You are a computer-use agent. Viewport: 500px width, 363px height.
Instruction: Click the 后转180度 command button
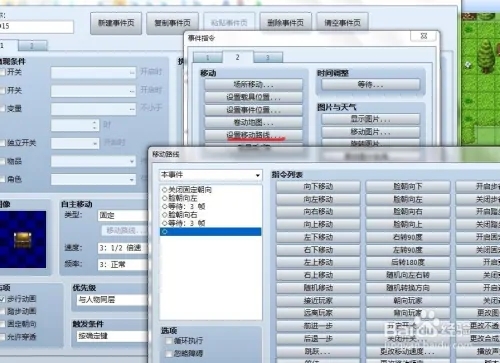click(408, 263)
